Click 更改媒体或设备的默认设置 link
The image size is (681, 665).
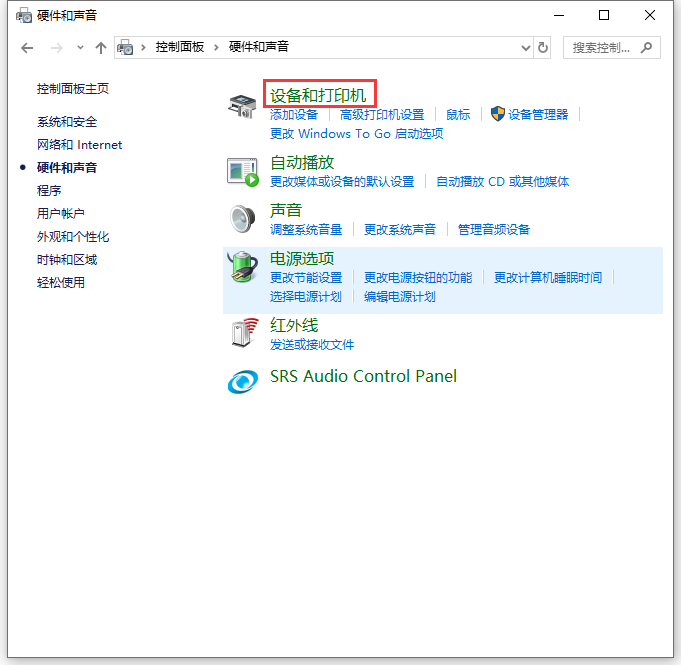pos(342,182)
